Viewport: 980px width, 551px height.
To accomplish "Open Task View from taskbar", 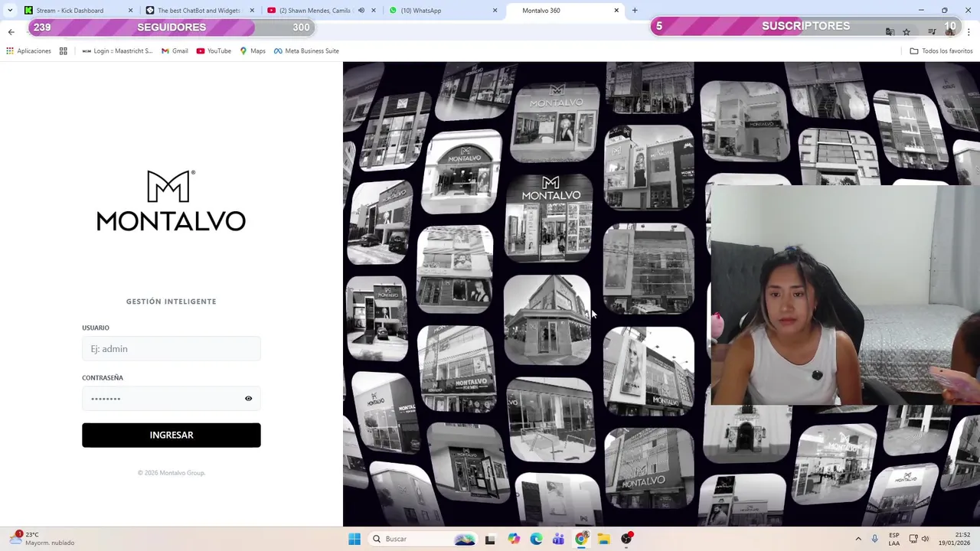I will pos(490,539).
